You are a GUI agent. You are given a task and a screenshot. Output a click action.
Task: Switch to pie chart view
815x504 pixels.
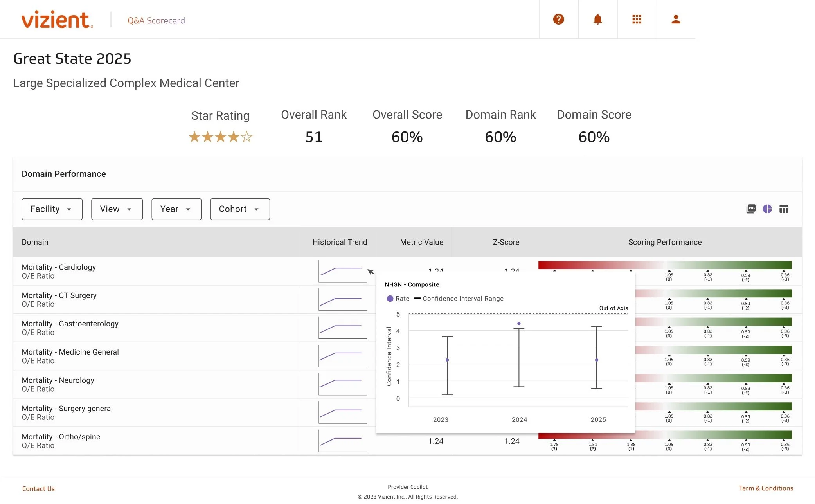click(768, 209)
